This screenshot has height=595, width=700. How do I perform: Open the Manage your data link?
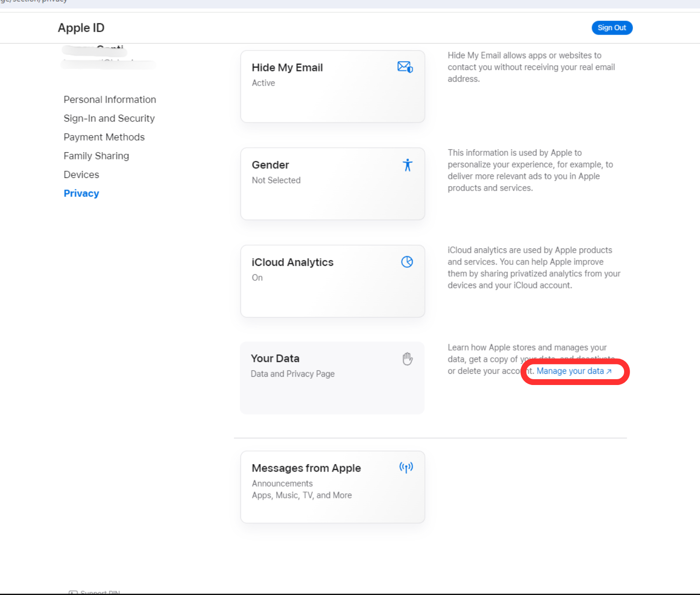[574, 371]
